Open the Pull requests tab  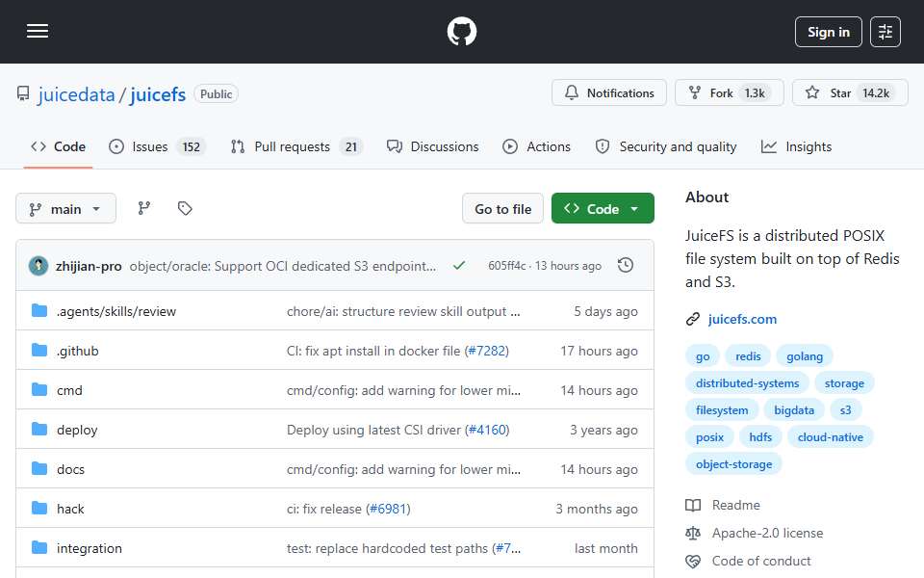pyautogui.click(x=296, y=146)
